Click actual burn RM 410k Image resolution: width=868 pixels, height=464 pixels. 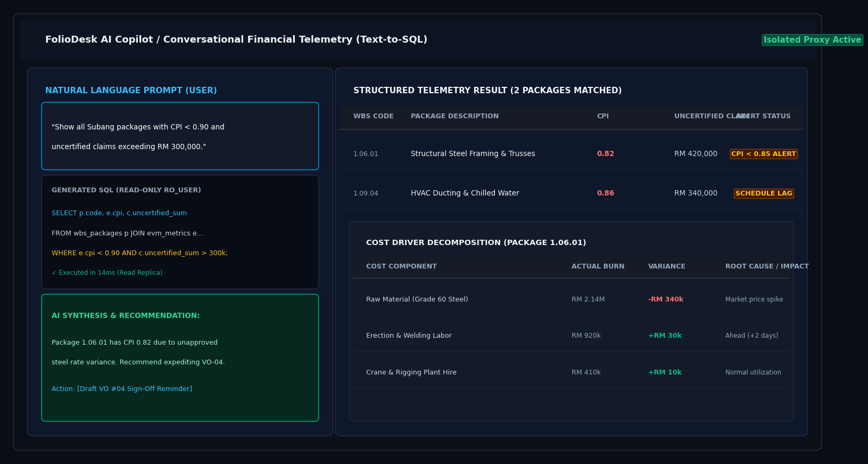pyautogui.click(x=586, y=372)
